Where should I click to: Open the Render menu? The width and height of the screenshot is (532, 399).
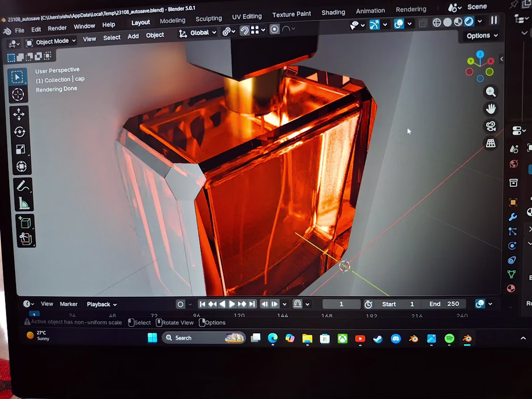click(x=57, y=28)
